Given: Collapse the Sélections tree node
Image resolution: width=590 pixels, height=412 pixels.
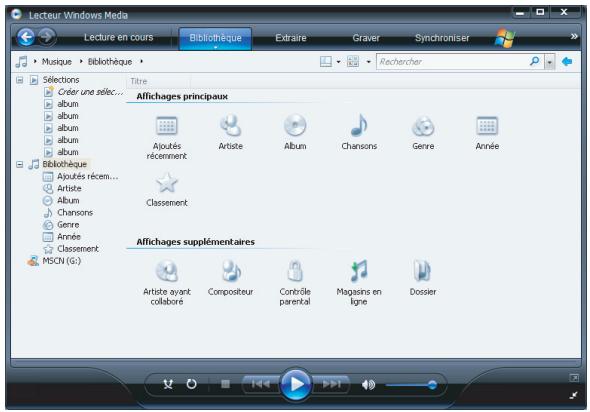Looking at the screenshot, I should click(20, 80).
